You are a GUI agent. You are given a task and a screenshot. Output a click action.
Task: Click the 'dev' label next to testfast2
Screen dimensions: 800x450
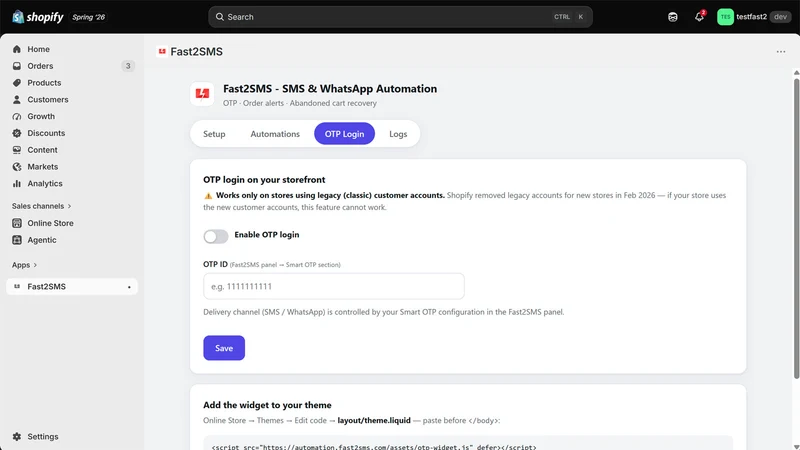780,17
